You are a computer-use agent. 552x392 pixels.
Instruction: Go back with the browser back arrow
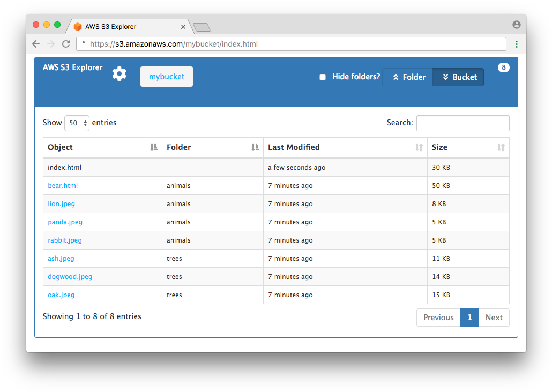click(x=36, y=44)
